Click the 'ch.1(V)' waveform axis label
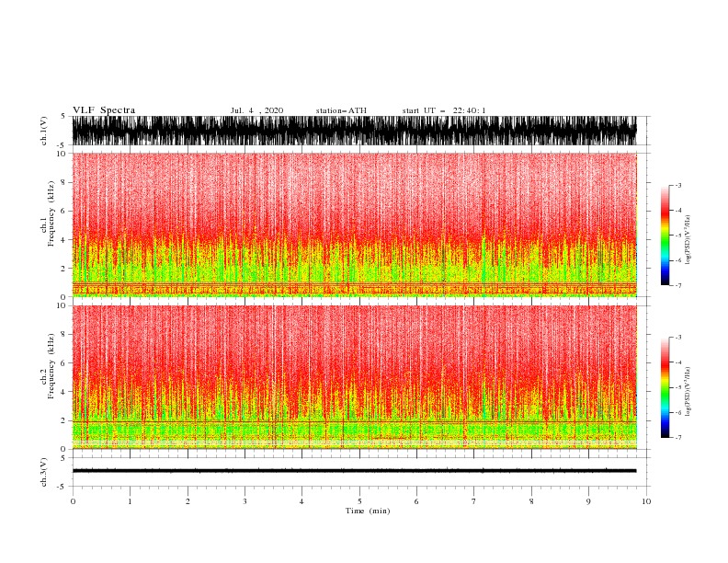 [x=44, y=131]
